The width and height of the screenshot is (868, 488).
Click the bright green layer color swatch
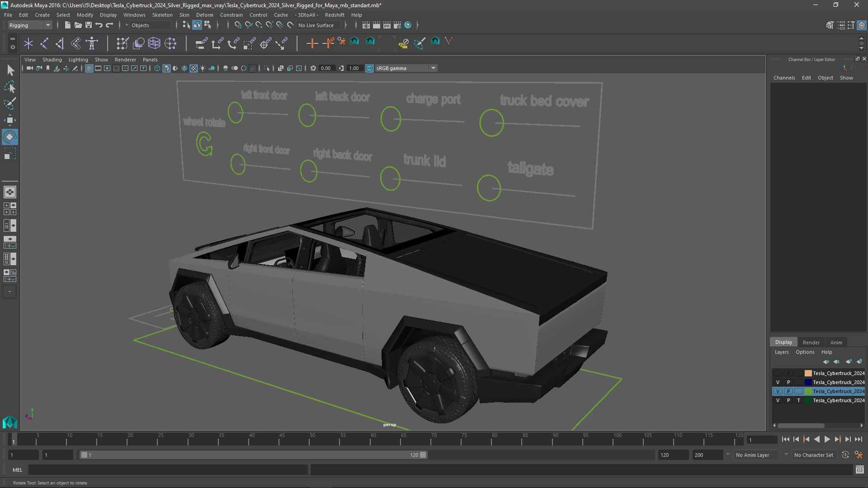click(x=808, y=391)
